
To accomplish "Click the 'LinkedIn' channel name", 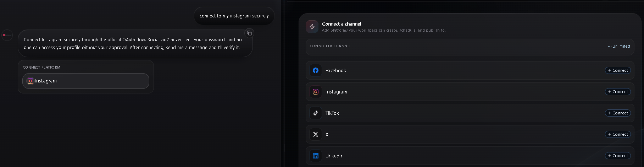I will (334, 156).
